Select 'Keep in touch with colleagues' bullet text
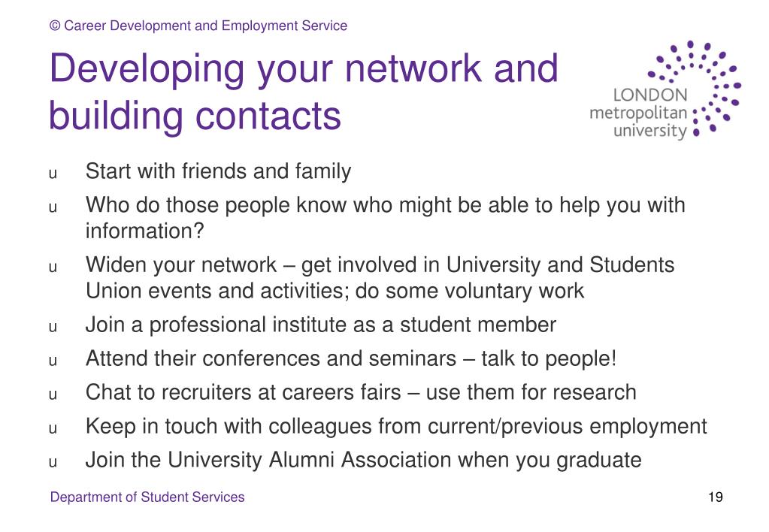769x532 pixels. [396, 427]
